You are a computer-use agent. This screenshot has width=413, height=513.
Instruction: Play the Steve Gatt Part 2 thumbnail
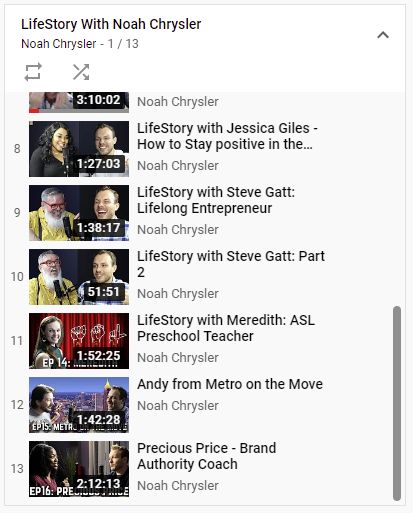pyautogui.click(x=79, y=277)
